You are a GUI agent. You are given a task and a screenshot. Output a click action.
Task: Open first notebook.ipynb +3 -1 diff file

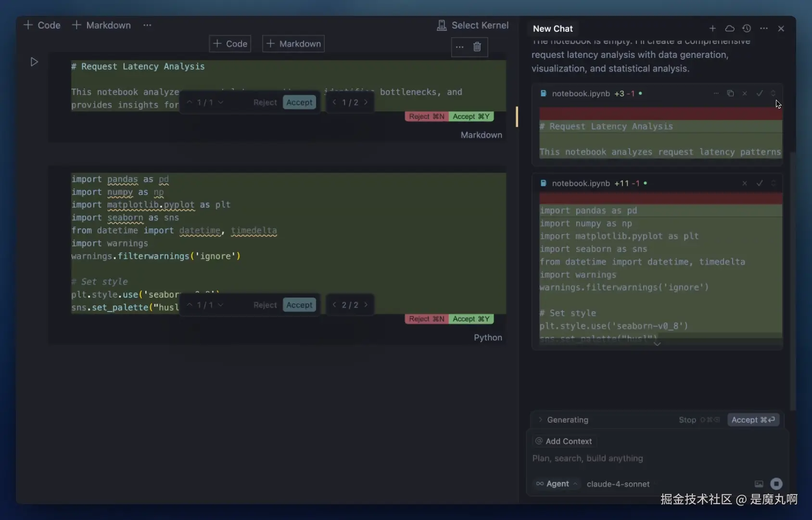pos(581,93)
